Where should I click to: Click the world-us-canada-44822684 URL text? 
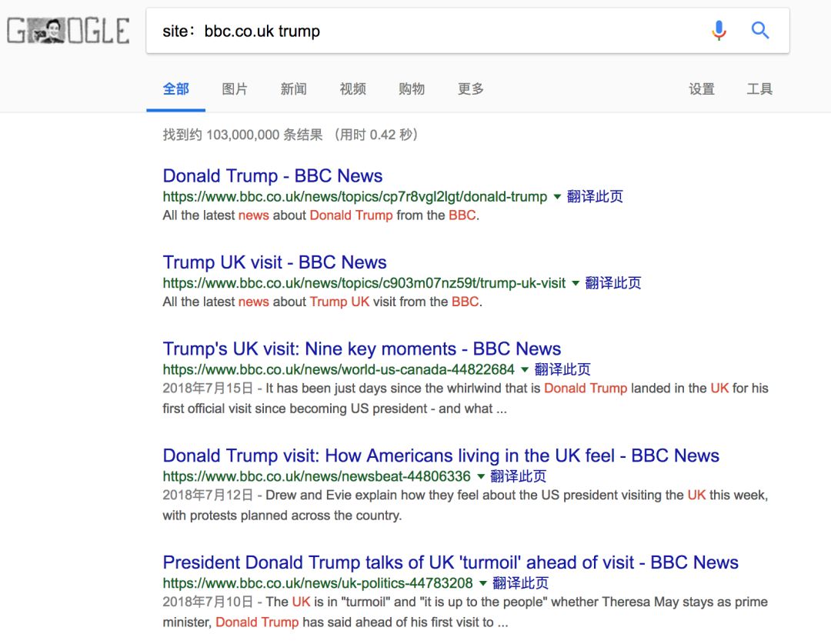tap(339, 369)
